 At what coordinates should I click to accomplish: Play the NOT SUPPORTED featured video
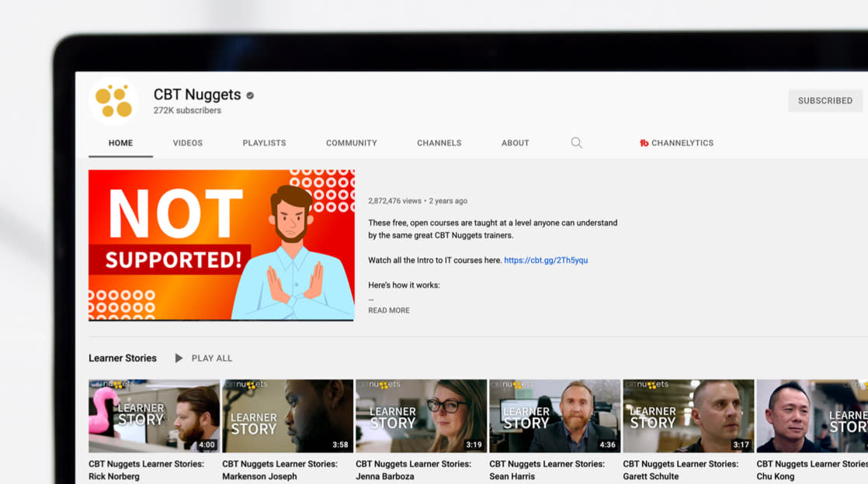221,245
